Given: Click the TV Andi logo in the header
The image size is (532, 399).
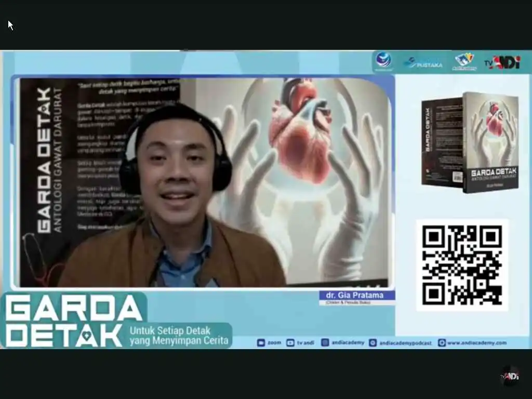Looking at the screenshot, I should [502, 62].
